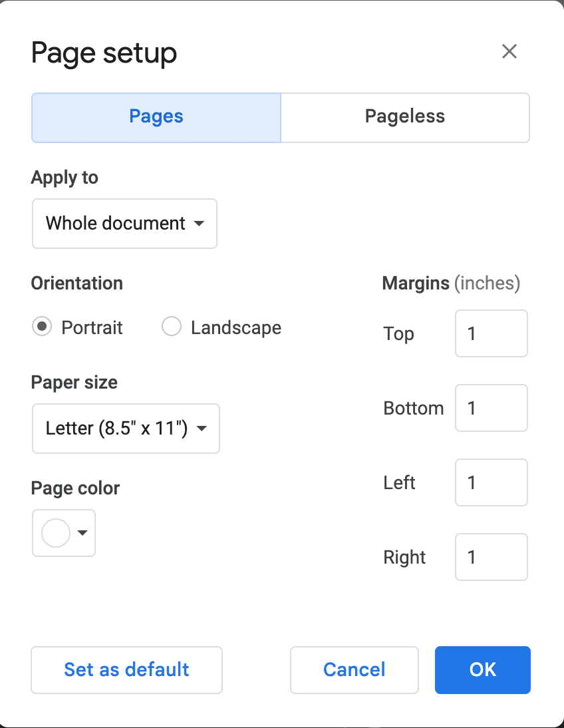
Task: Open the Letter (8.5" x 11") dropdown
Action: [x=117, y=429]
